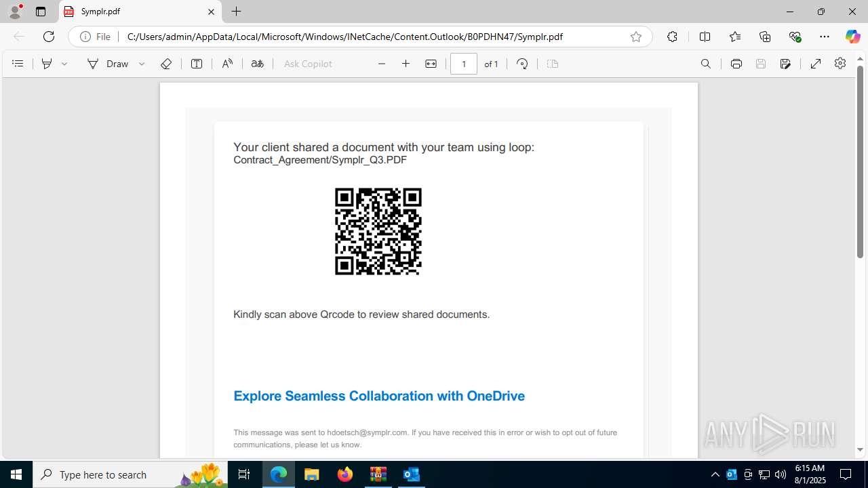Open PDF viewer settings gear

pos(840,63)
